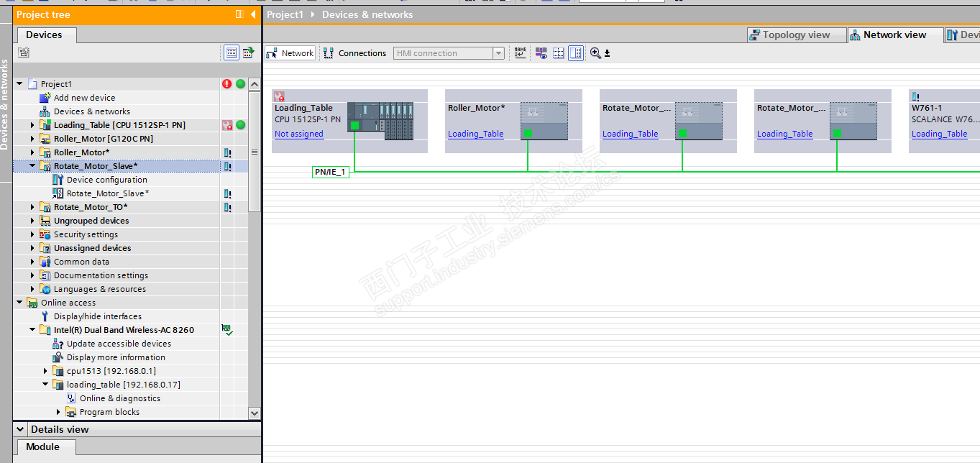
Task: Toggle the overview table view icon
Action: [232, 52]
